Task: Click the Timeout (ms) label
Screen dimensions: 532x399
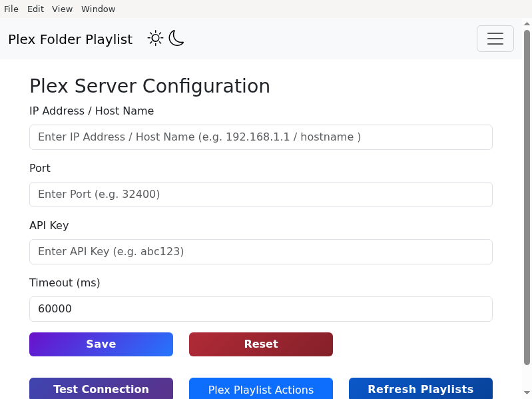Action: point(65,283)
